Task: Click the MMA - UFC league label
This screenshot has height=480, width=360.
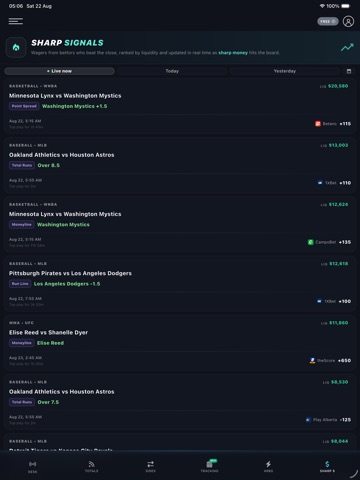Action: pyautogui.click(x=21, y=323)
